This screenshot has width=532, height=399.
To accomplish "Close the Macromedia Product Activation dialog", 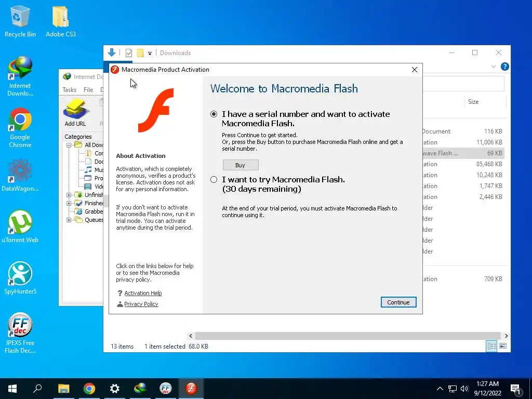I will pos(414,70).
